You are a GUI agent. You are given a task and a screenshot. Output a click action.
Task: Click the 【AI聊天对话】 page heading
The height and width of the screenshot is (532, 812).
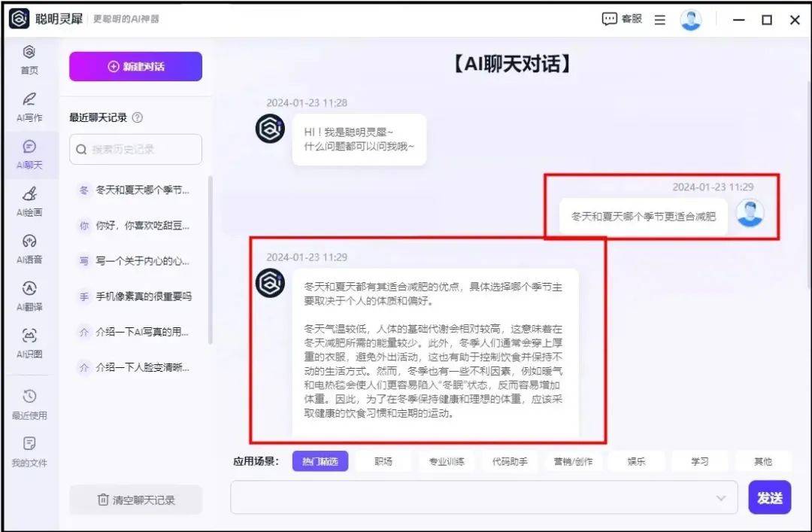click(512, 64)
